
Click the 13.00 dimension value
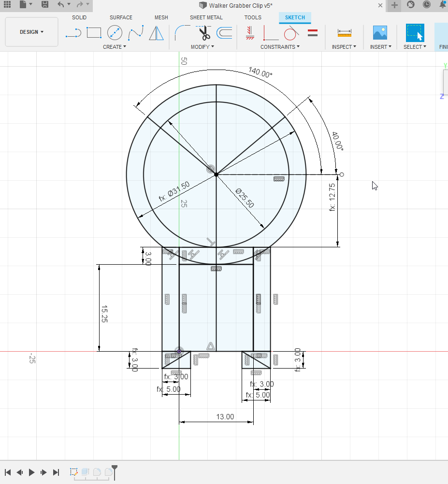coord(225,417)
